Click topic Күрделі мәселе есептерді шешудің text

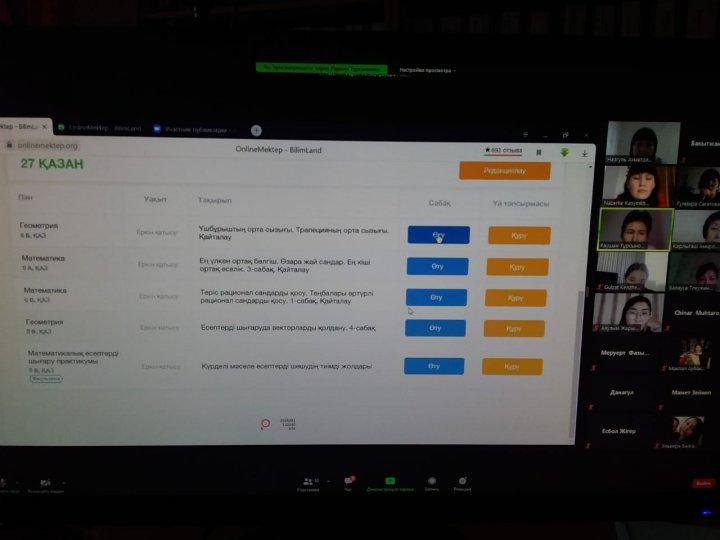(286, 366)
